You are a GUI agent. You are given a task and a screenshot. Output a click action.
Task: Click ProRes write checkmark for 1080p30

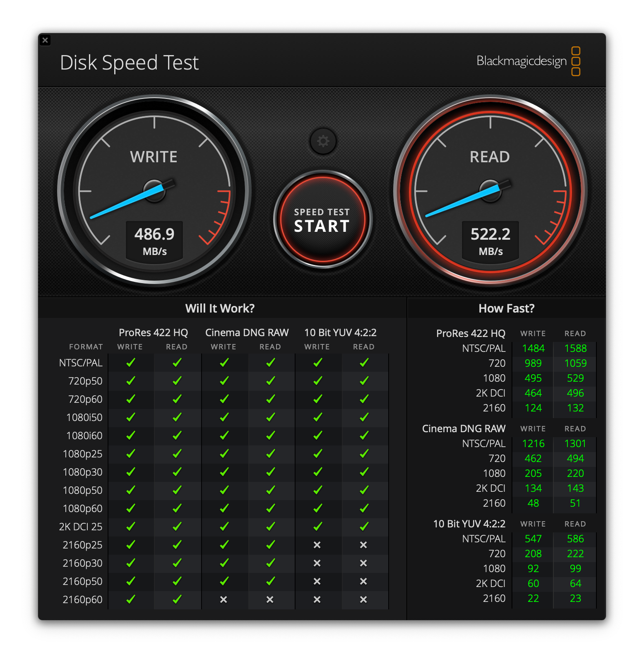coord(131,472)
